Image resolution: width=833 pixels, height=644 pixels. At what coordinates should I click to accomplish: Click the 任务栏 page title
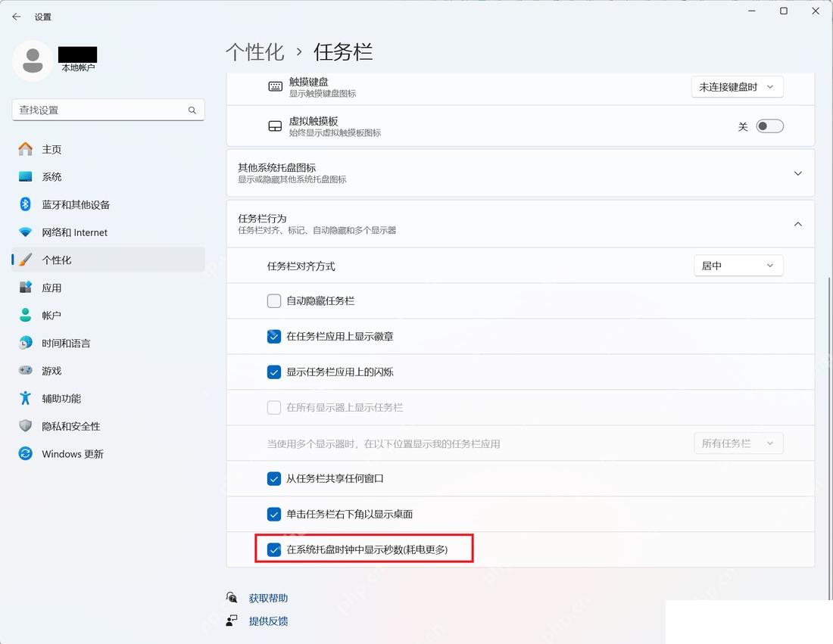click(x=342, y=52)
